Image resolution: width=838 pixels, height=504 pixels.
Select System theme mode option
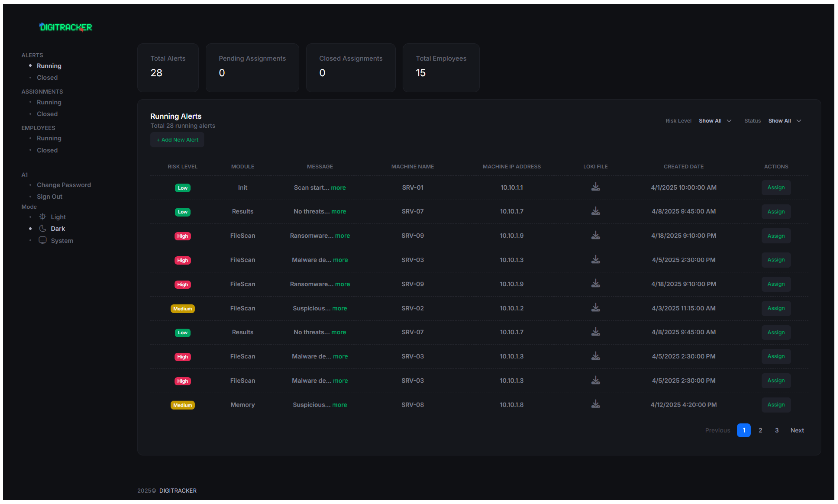(x=62, y=240)
